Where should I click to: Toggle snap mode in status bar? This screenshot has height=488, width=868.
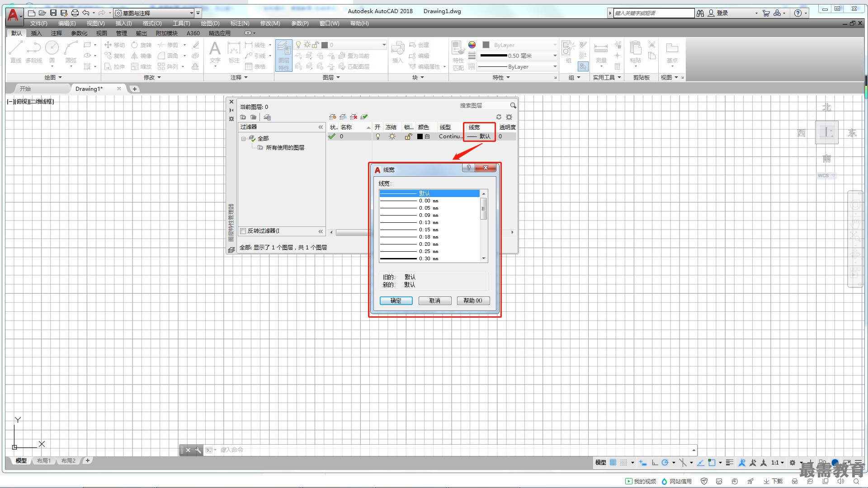624,462
